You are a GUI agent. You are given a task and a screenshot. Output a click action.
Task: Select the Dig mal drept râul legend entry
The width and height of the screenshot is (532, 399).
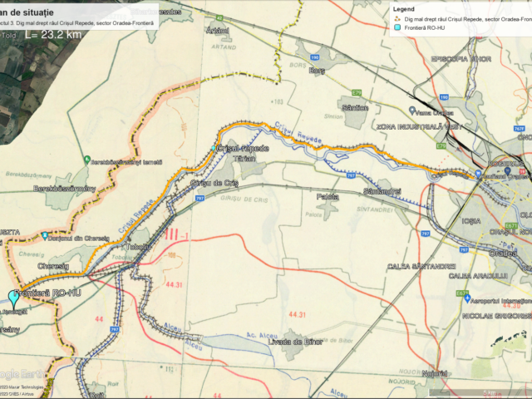[468, 19]
